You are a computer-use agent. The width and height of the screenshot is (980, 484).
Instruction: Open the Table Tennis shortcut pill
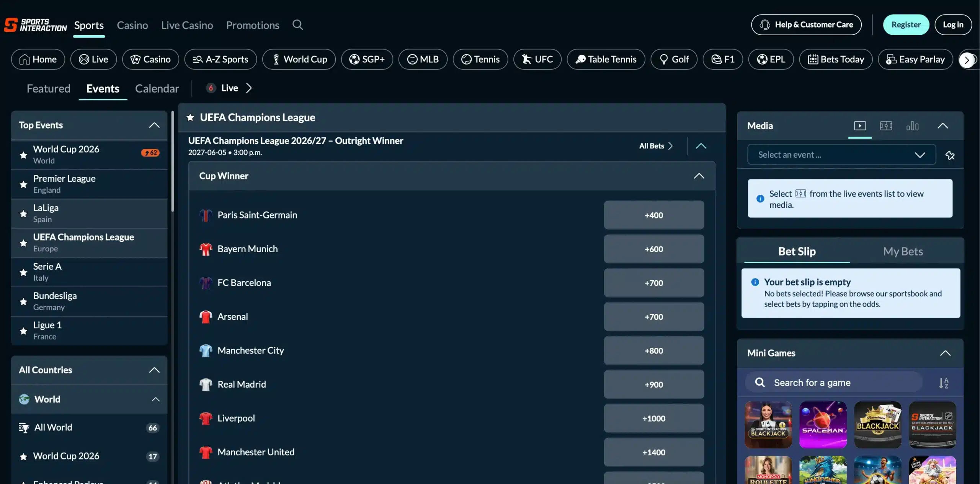(x=606, y=59)
